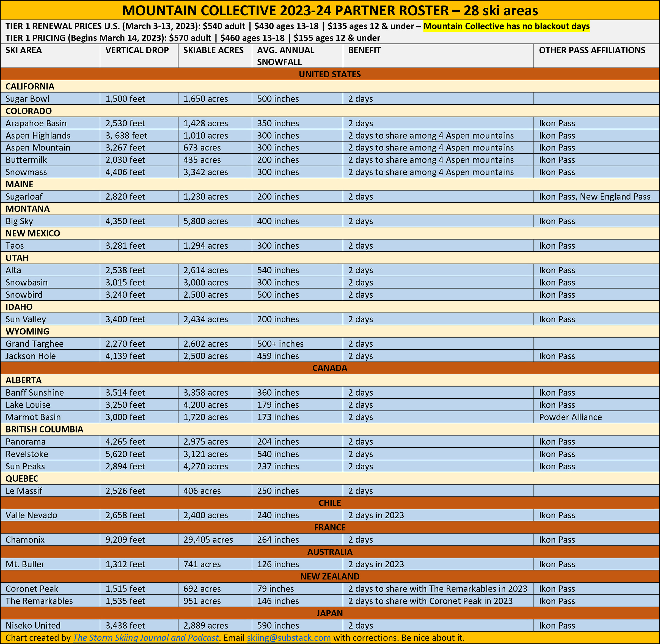Click the 'Aspen Mountain' cell
This screenshot has width=660, height=644.
50,147
